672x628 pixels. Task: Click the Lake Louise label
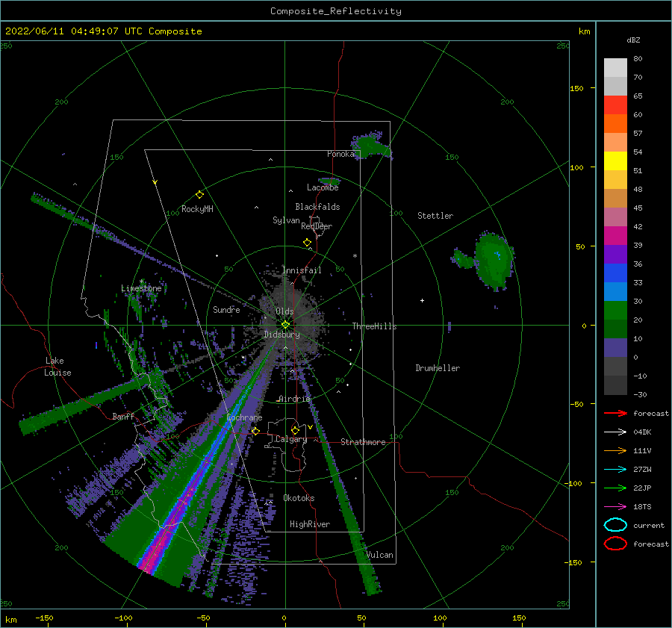(57, 367)
